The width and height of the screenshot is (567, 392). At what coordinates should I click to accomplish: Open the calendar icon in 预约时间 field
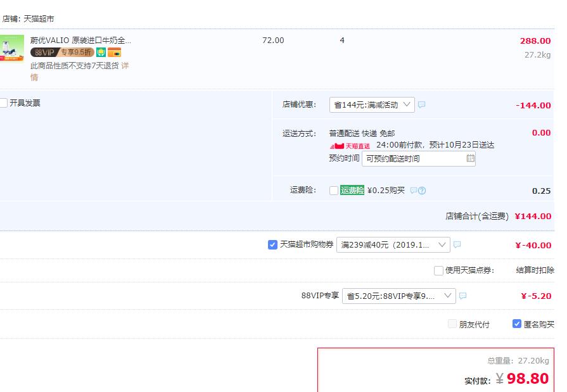pyautogui.click(x=470, y=158)
